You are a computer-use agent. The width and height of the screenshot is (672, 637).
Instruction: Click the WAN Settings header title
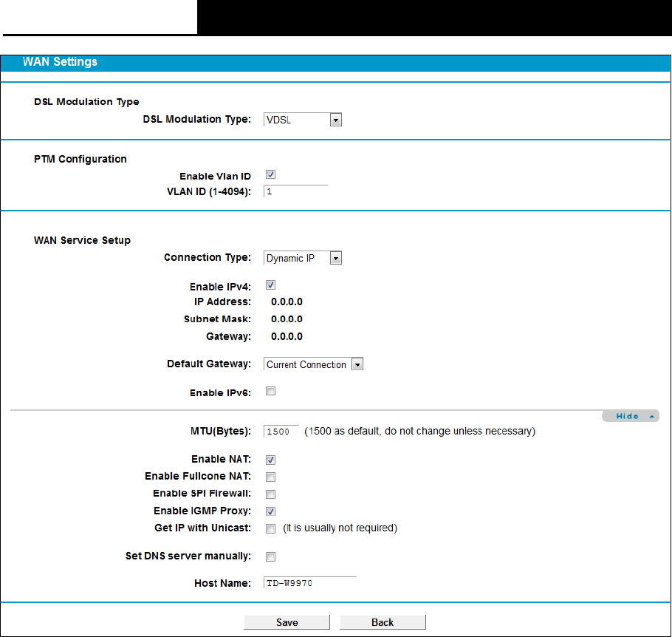pos(60,62)
